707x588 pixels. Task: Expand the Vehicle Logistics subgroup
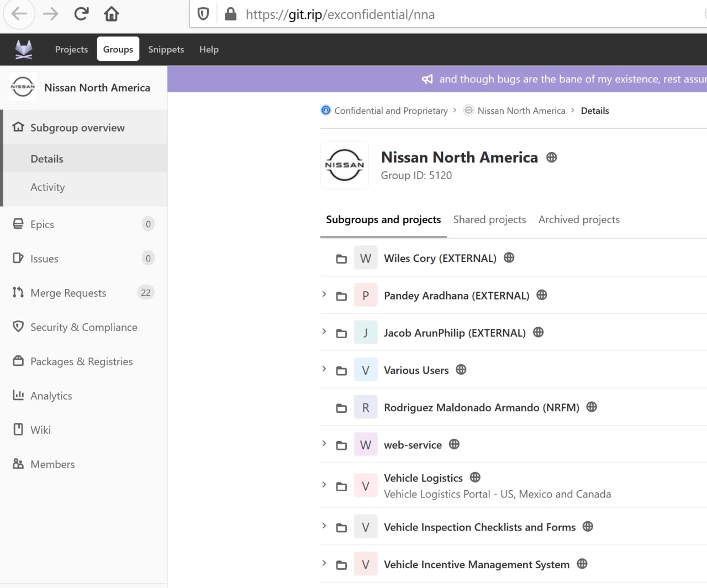324,485
